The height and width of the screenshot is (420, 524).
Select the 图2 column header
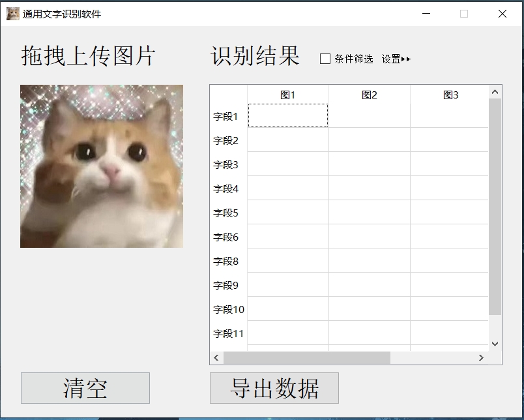click(370, 94)
